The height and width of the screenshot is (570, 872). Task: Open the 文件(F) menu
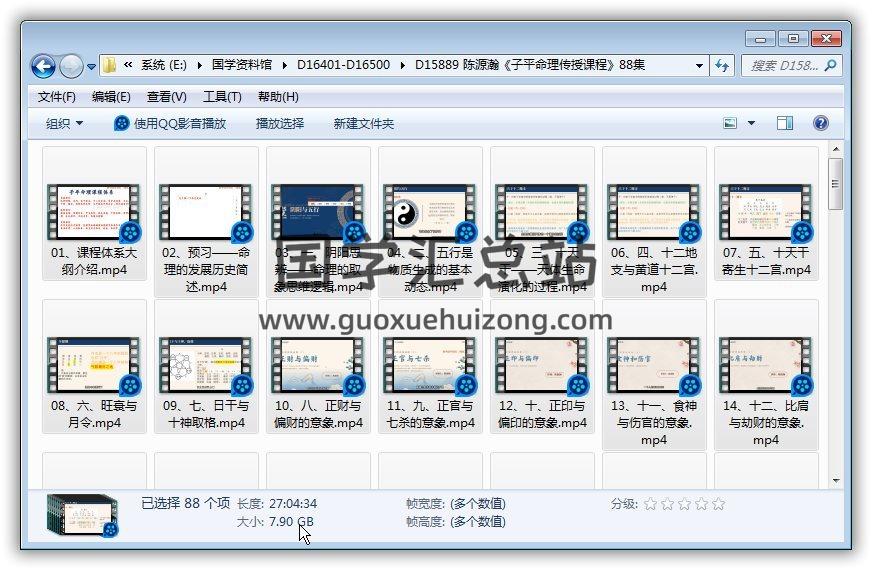point(57,97)
